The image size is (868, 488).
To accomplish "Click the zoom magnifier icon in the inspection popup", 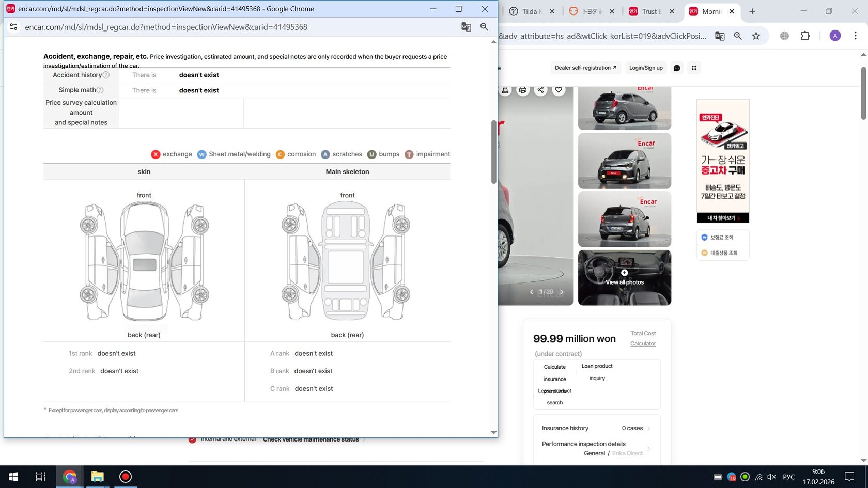I will pos(484,27).
